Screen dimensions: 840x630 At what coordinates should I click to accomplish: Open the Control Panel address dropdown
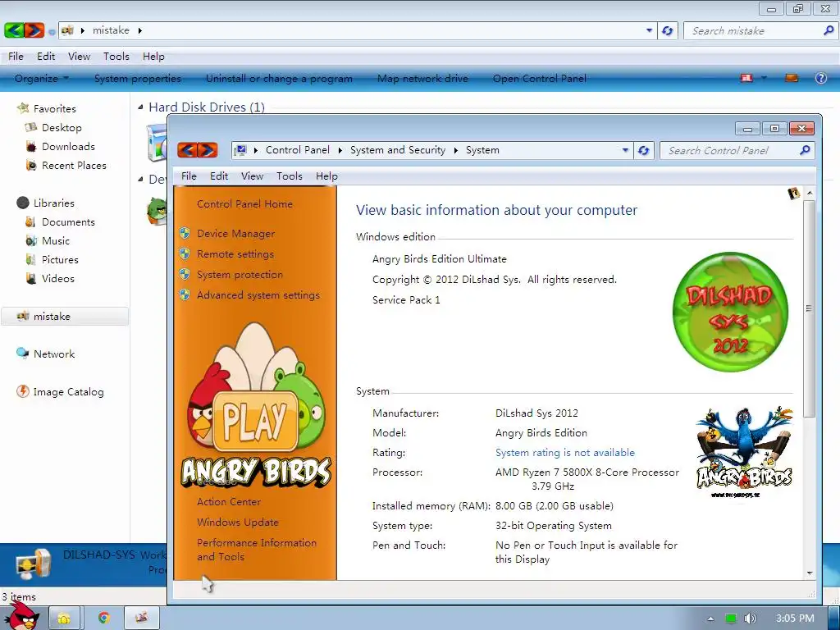[625, 151]
